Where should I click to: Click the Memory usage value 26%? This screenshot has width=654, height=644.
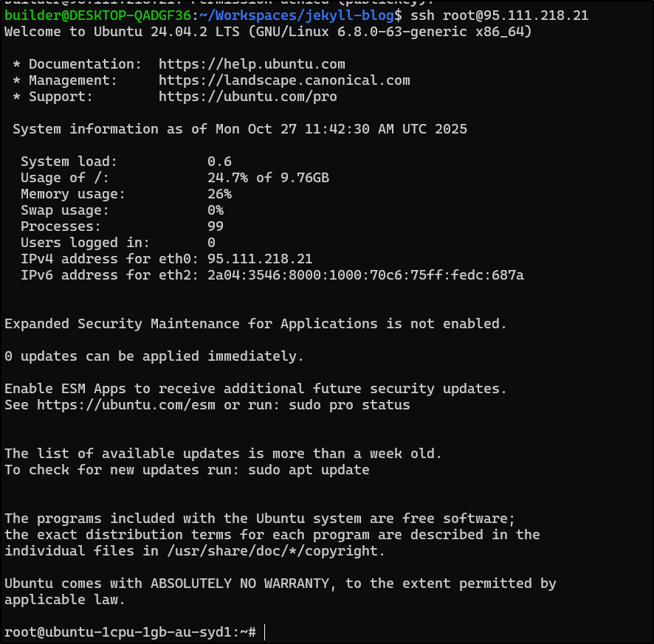(219, 194)
